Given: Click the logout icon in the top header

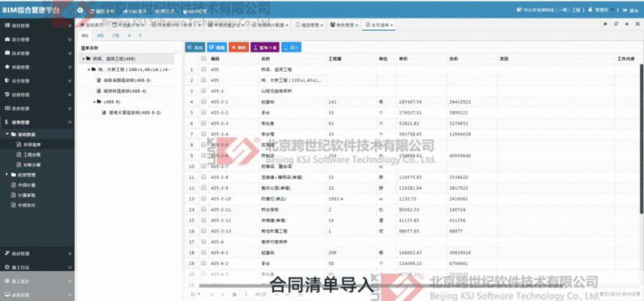Looking at the screenshot, I should click(625, 10).
